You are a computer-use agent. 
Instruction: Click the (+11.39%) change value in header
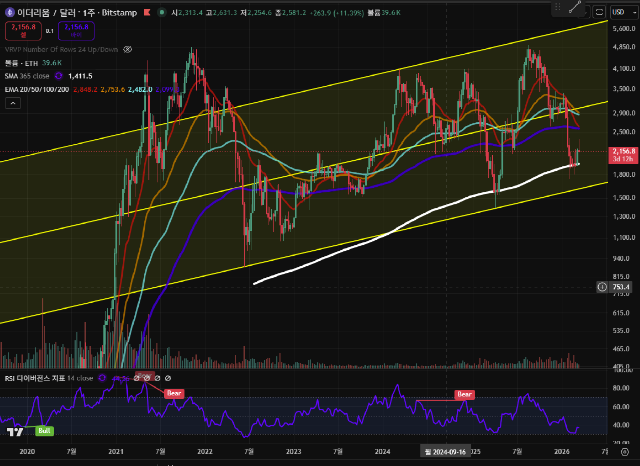349,13
